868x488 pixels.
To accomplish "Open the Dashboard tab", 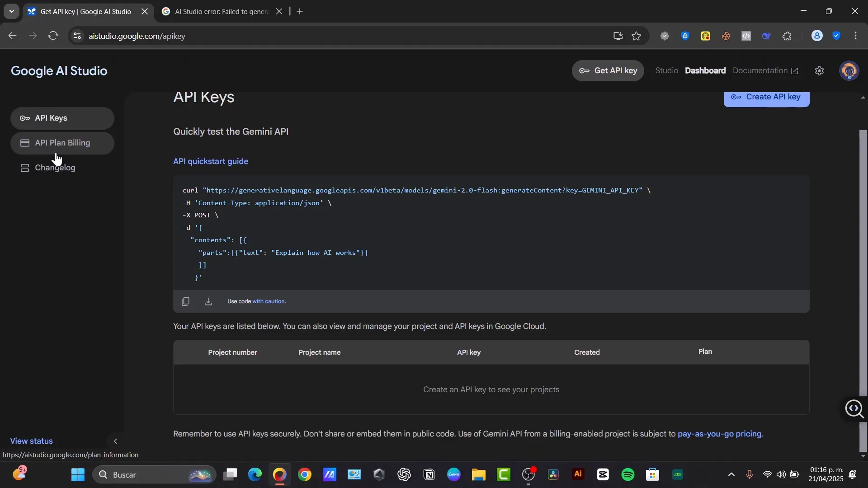I will 705,70.
